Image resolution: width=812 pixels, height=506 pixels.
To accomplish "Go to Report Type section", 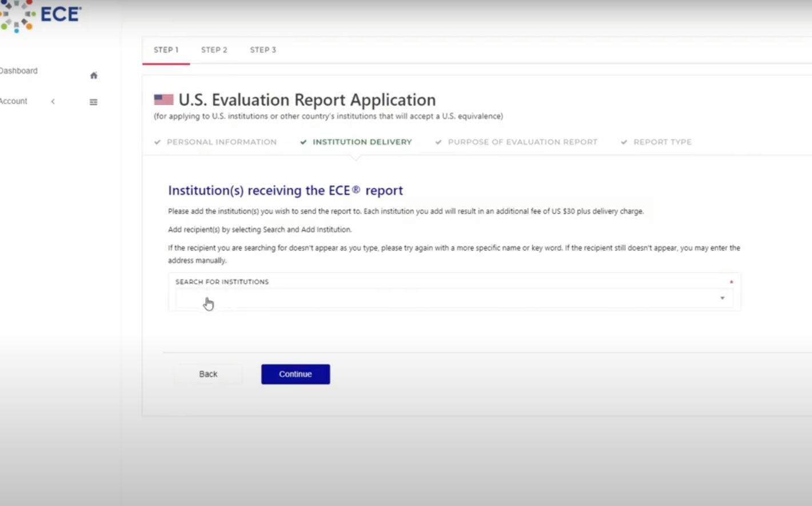I will click(662, 142).
